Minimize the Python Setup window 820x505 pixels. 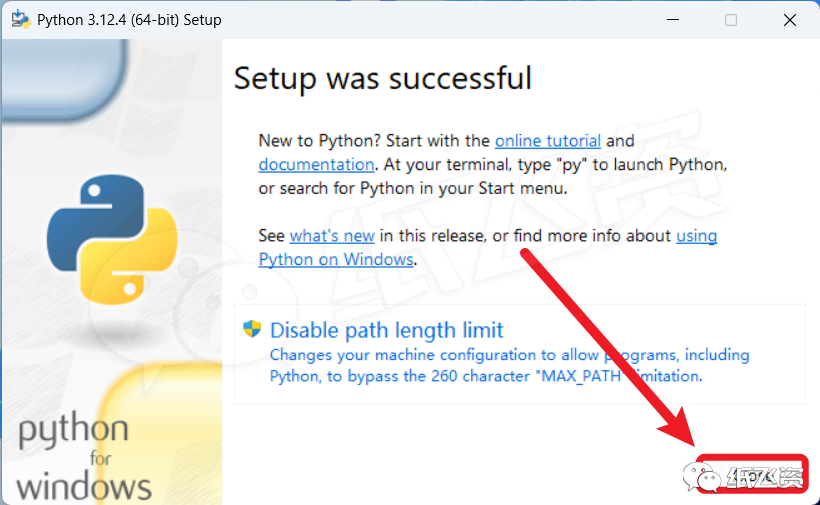[x=673, y=20]
